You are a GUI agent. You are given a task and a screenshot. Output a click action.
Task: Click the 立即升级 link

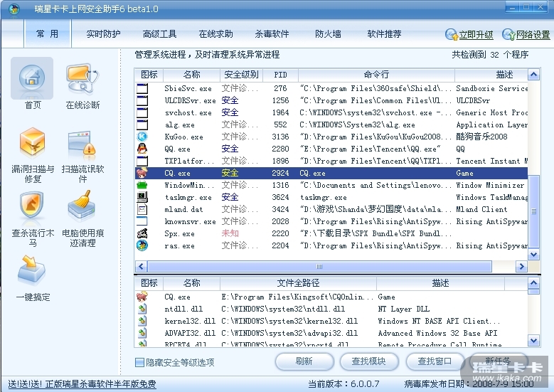pos(476,35)
